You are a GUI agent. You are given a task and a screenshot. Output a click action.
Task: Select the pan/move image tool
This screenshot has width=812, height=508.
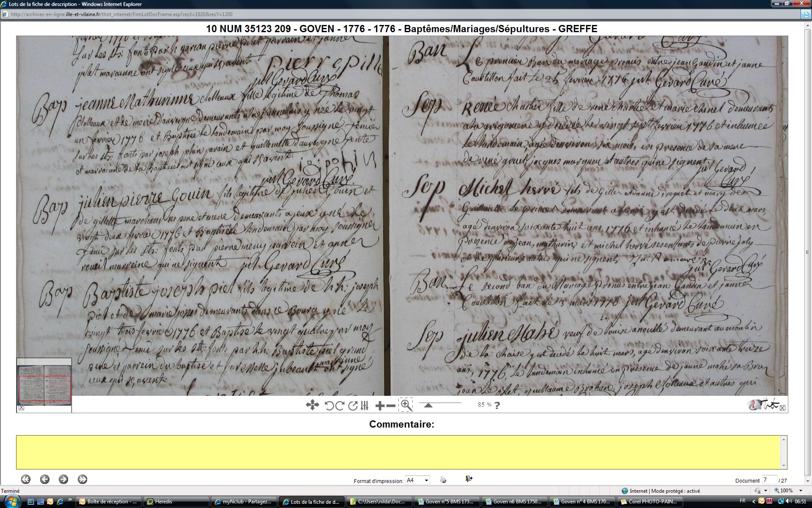coord(312,405)
